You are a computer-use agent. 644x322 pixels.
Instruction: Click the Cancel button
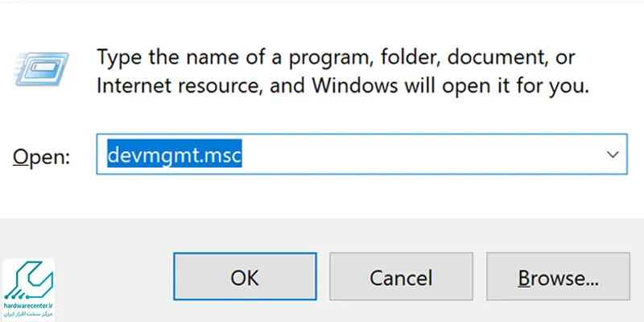pyautogui.click(x=401, y=276)
